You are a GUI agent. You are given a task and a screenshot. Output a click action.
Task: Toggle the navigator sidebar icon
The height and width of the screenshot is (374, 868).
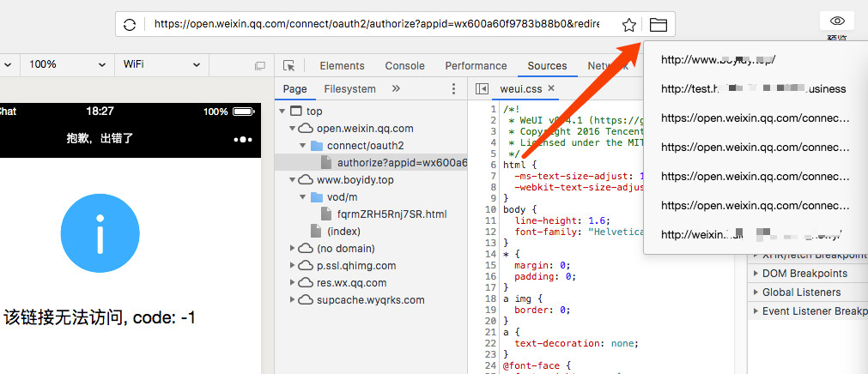(x=483, y=89)
